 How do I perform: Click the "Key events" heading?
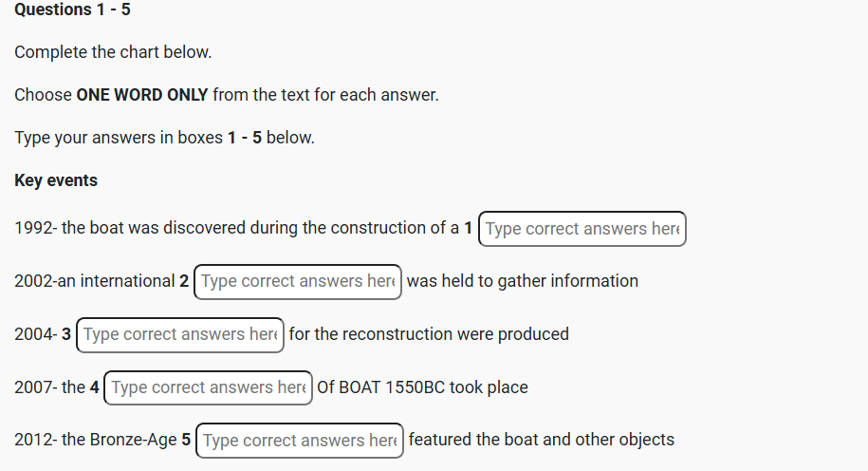(x=56, y=180)
